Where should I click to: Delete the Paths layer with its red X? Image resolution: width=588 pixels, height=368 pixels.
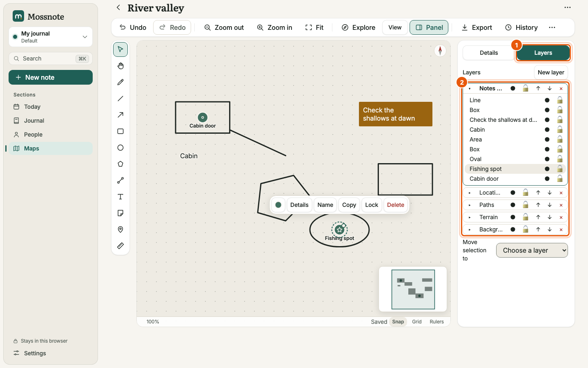(x=561, y=205)
